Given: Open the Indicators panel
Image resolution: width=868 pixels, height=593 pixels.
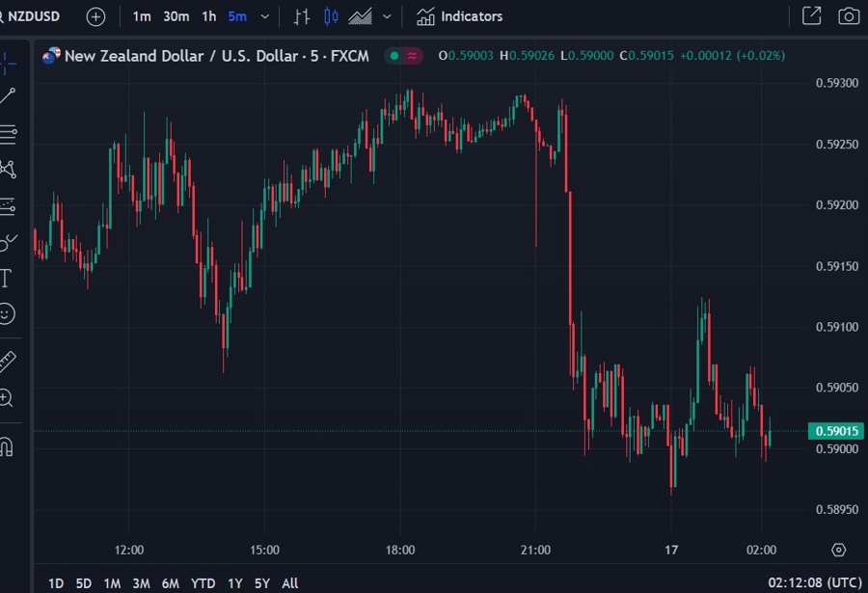Looking at the screenshot, I should [x=459, y=16].
